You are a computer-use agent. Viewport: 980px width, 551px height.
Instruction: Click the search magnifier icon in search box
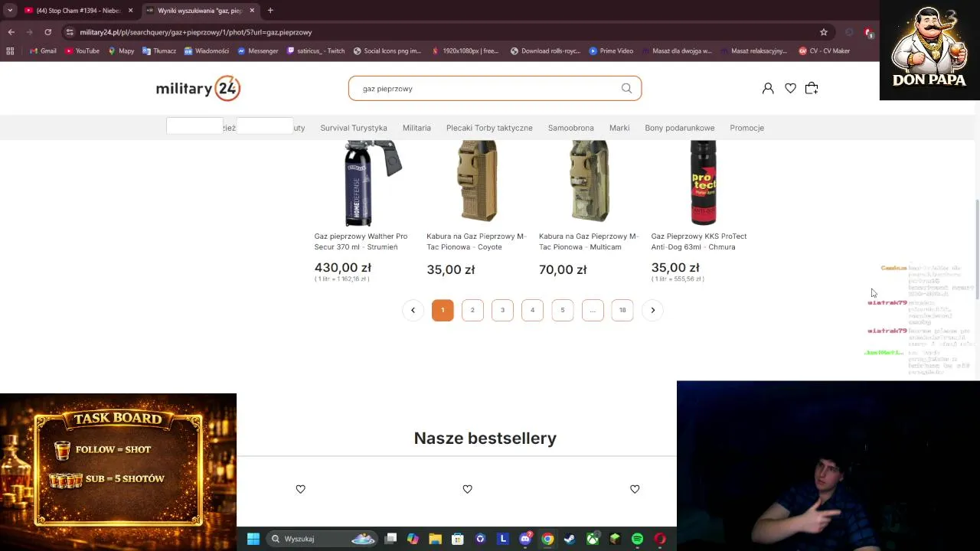[x=626, y=88]
